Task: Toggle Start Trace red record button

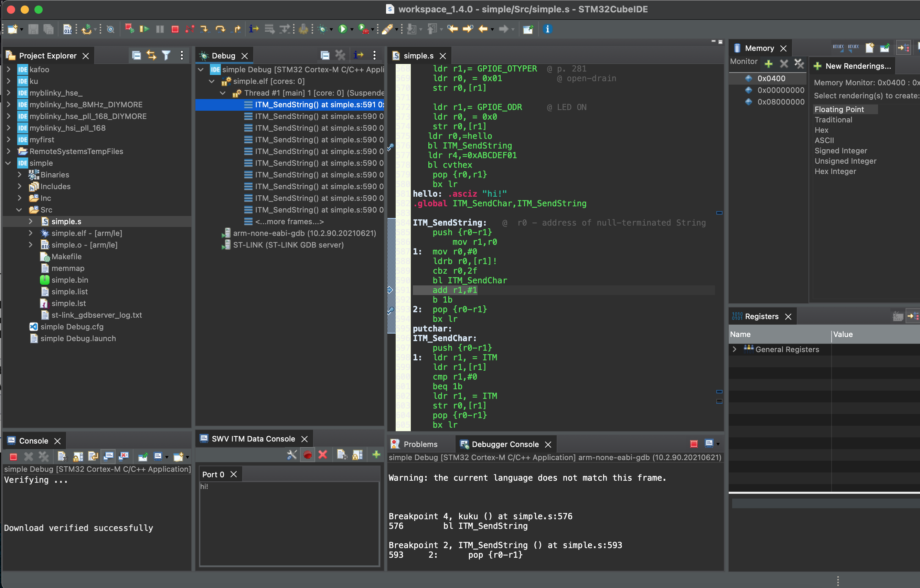Action: coord(308,454)
